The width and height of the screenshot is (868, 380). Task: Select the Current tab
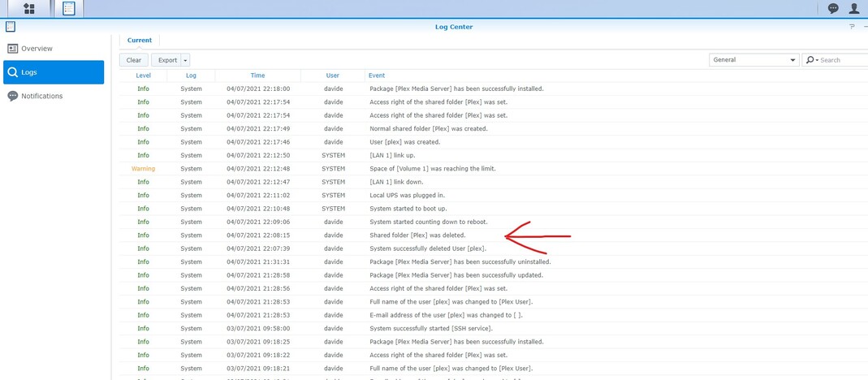(140, 41)
